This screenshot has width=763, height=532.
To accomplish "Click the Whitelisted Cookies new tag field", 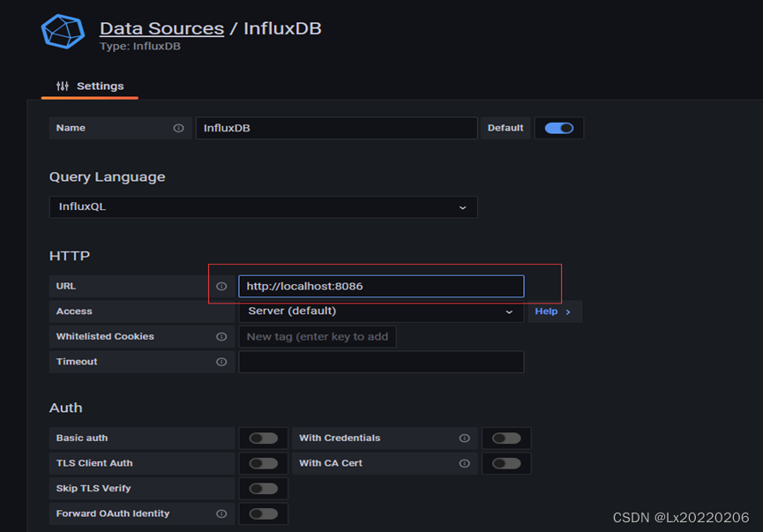I will pyautogui.click(x=318, y=337).
